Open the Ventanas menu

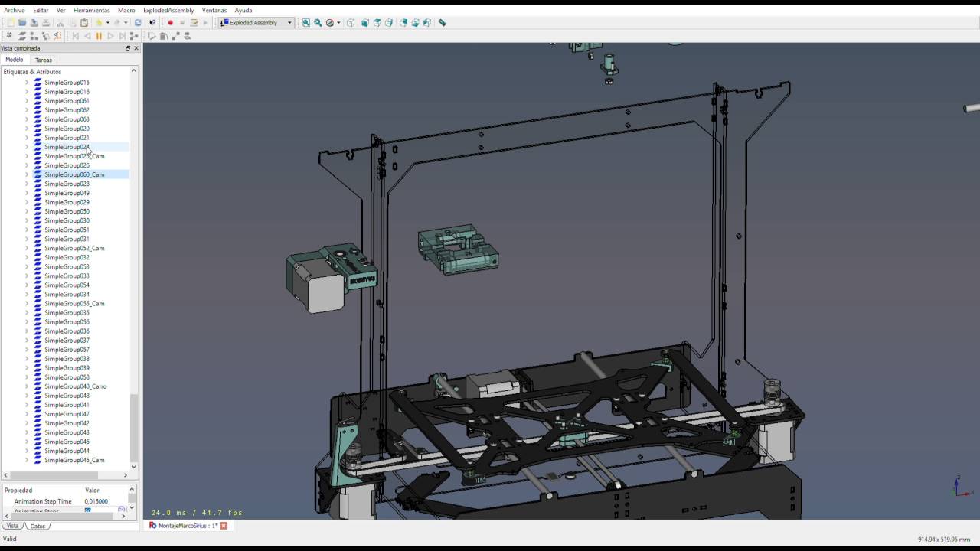tap(214, 11)
